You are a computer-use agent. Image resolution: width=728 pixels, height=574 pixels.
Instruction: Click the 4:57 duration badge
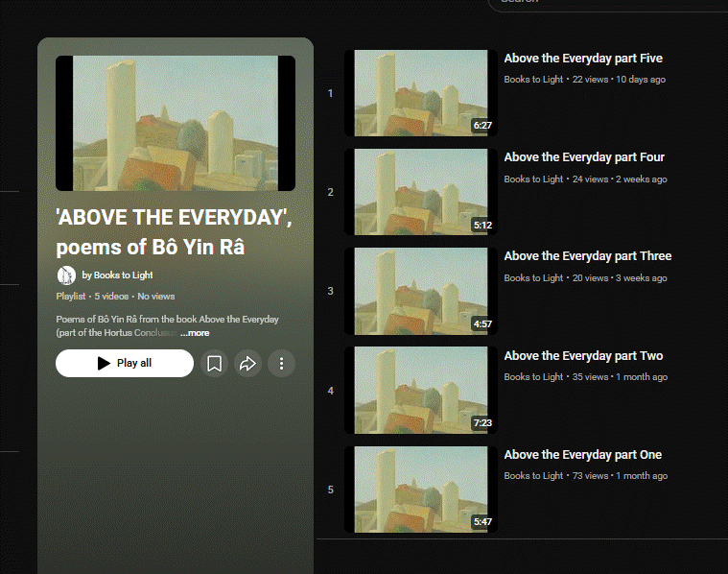[482, 323]
